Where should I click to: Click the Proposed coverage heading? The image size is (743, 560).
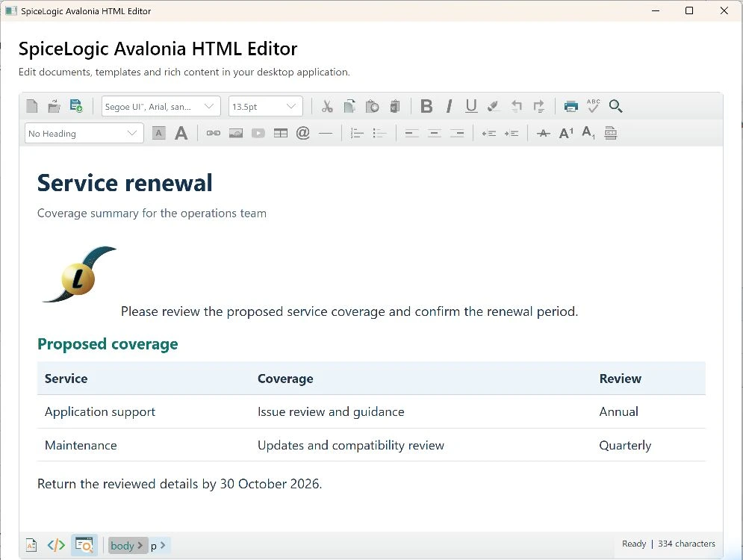coord(108,344)
